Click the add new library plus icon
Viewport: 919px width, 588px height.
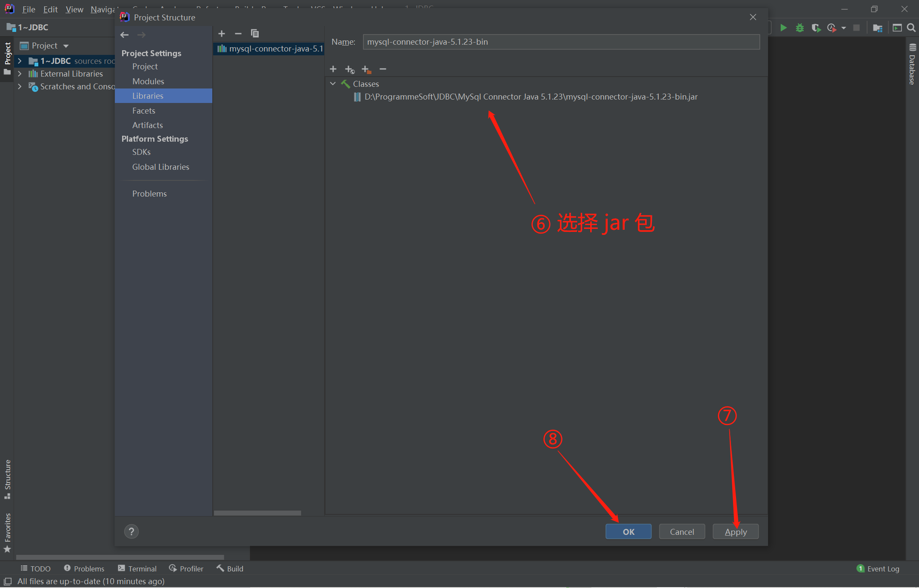click(x=222, y=34)
